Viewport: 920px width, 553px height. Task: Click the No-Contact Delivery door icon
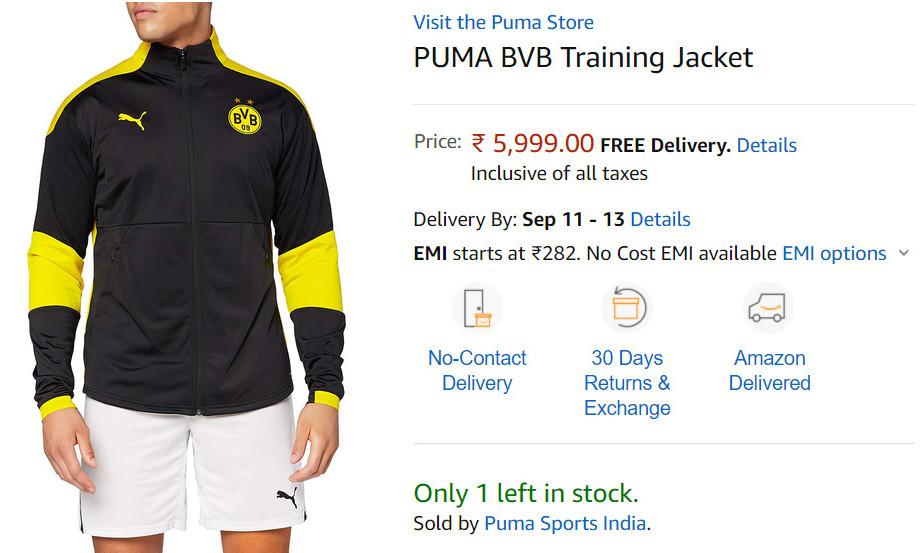(477, 308)
